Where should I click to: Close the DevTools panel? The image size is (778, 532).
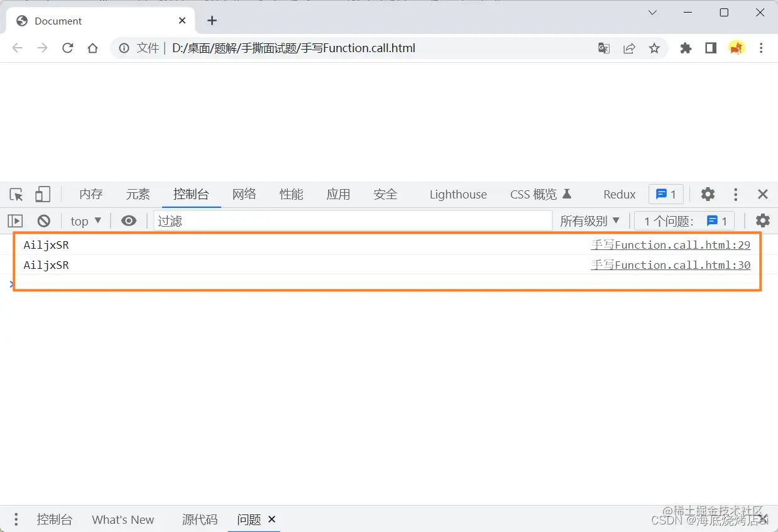pyautogui.click(x=762, y=194)
